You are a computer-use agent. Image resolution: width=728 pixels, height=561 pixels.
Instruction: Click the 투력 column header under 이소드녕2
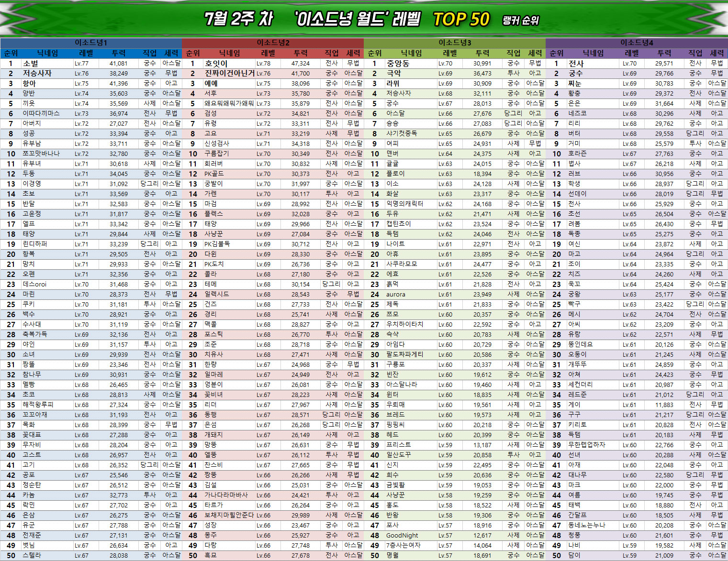click(x=301, y=53)
